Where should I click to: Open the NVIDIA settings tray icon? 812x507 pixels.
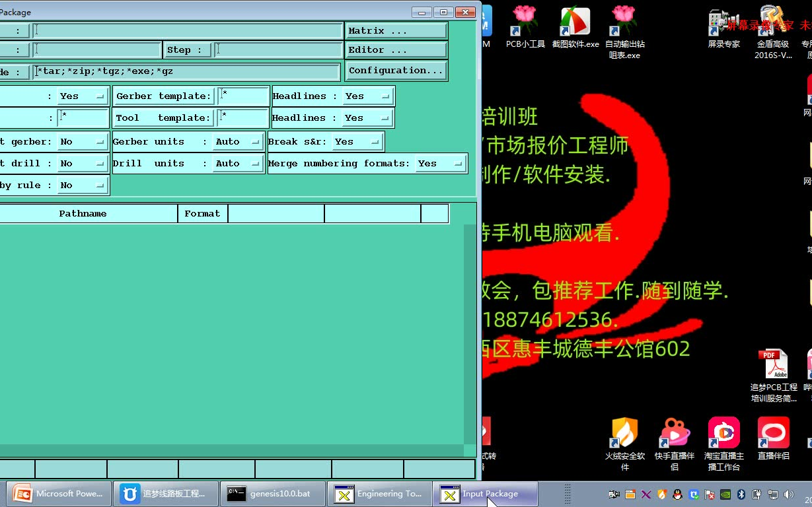[x=725, y=494]
